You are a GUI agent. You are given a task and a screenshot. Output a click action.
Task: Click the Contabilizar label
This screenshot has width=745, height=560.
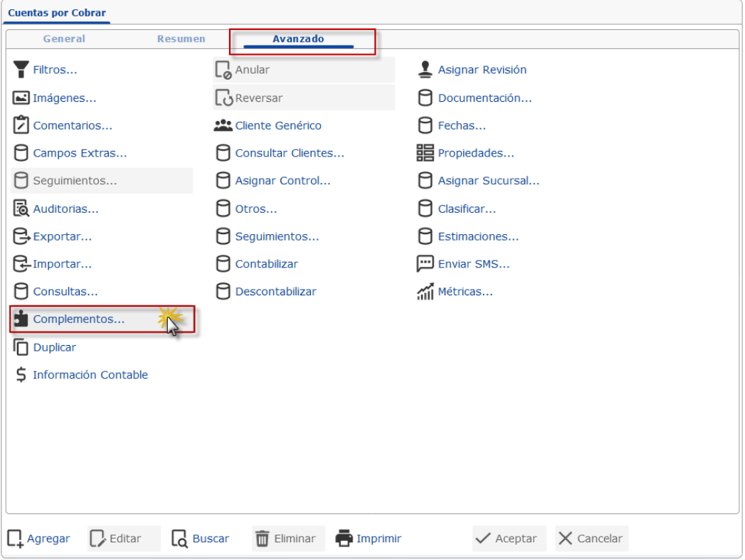267,263
